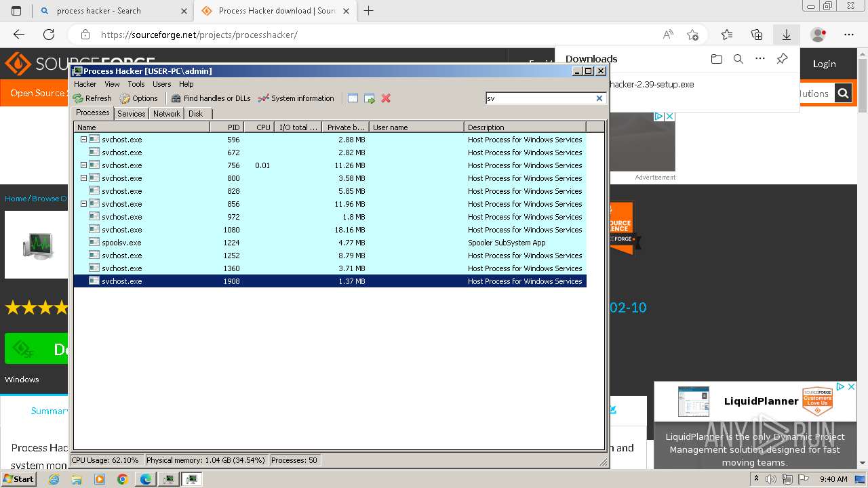The image size is (868, 488).
Task: Open the Users menu
Action: click(x=161, y=84)
